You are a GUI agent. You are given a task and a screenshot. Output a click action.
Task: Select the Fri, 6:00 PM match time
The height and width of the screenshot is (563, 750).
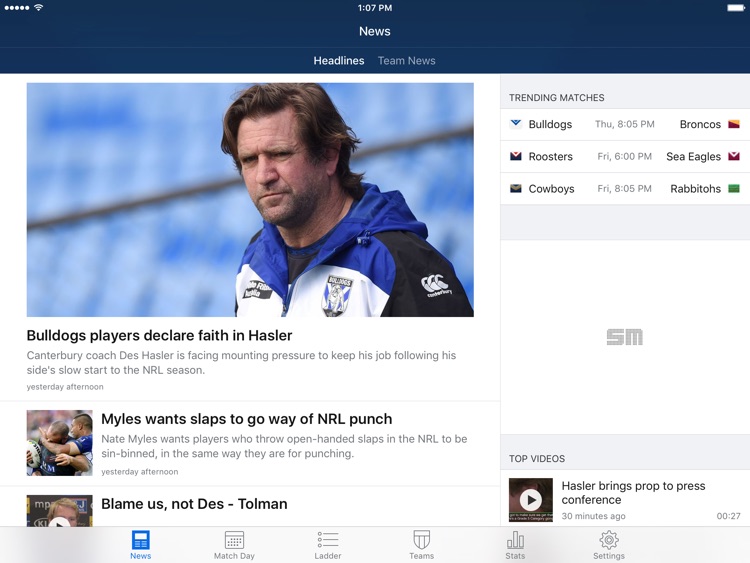(625, 156)
